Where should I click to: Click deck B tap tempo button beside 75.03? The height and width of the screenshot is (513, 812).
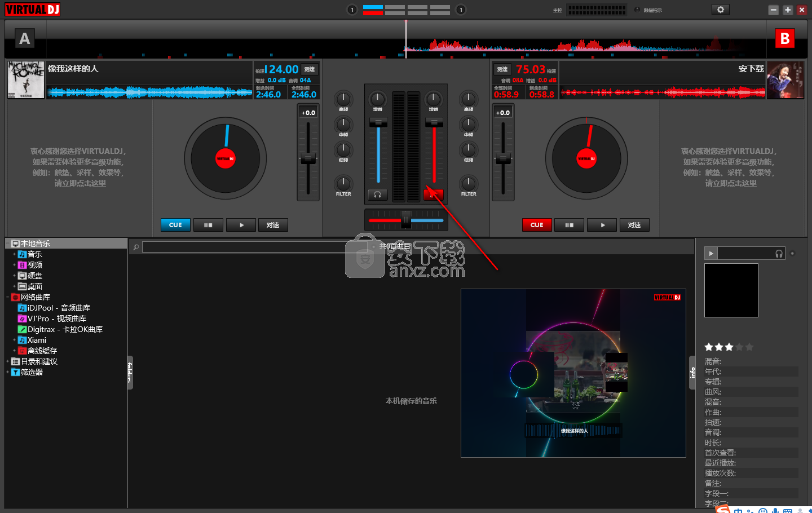pyautogui.click(x=502, y=69)
